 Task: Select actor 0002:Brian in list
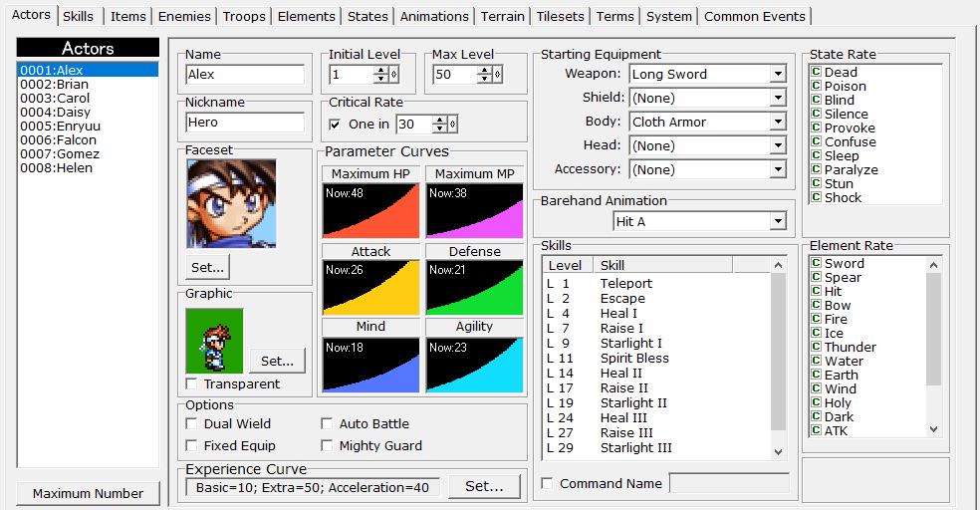pyautogui.click(x=88, y=84)
